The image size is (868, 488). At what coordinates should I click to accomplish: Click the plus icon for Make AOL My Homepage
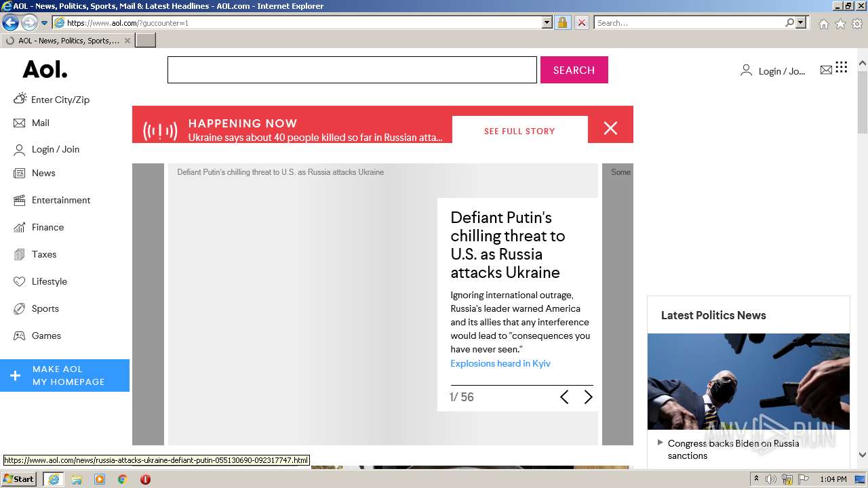(15, 375)
